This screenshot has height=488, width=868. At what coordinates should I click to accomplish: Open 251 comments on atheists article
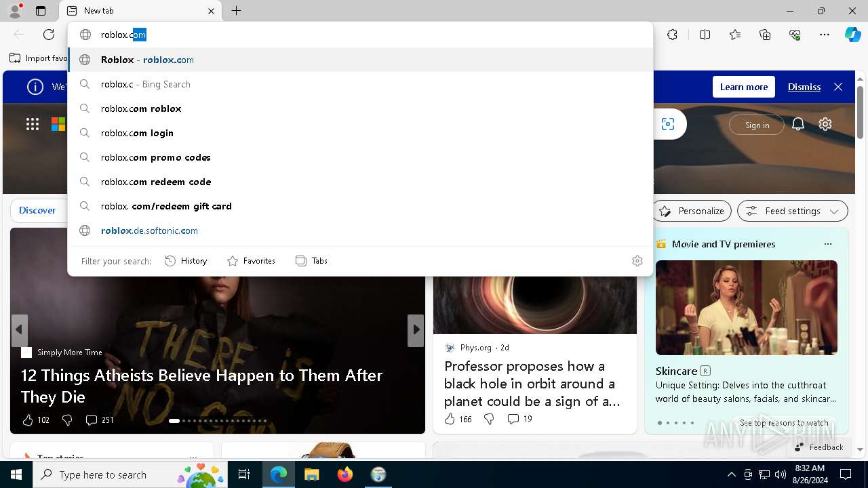click(99, 420)
